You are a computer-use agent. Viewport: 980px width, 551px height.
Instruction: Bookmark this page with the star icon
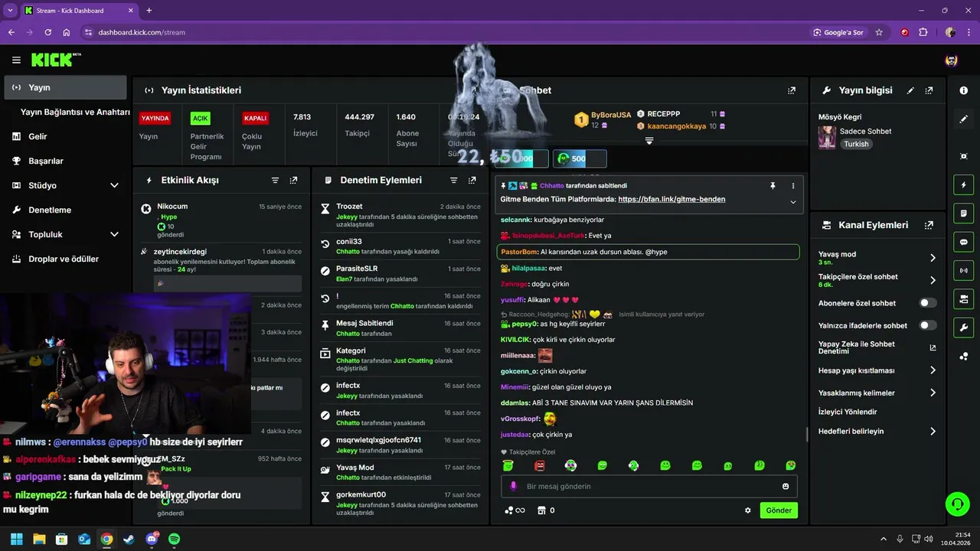point(879,32)
